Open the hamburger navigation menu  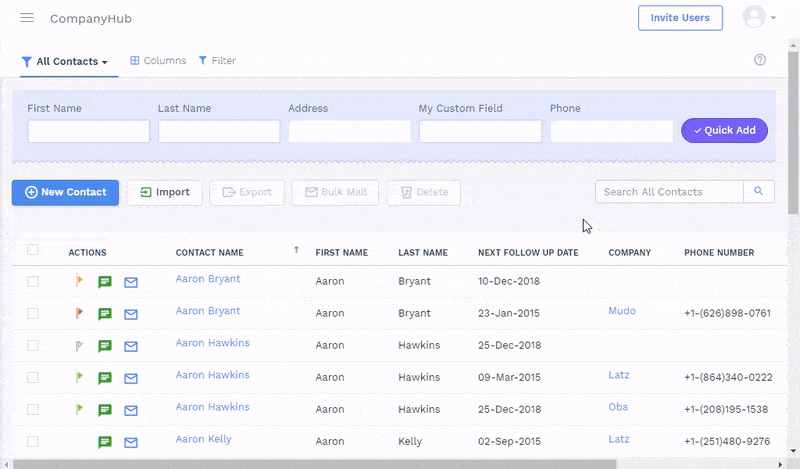tap(27, 18)
